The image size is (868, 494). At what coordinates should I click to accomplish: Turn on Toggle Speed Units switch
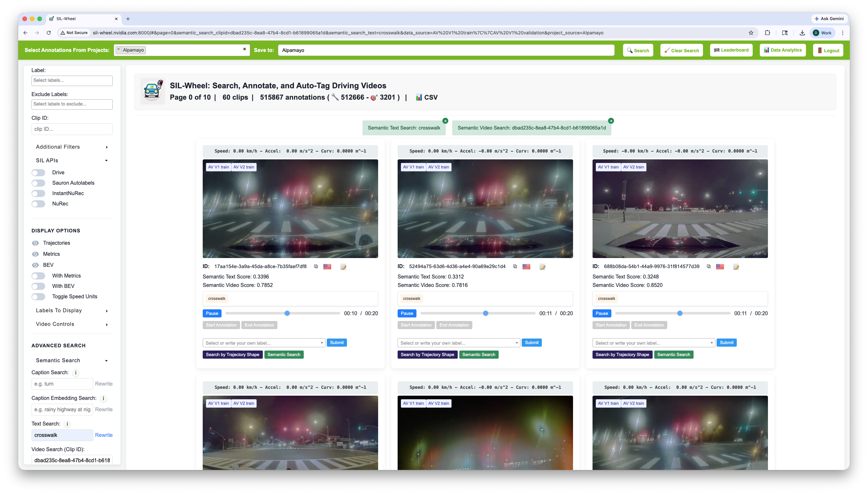point(38,297)
